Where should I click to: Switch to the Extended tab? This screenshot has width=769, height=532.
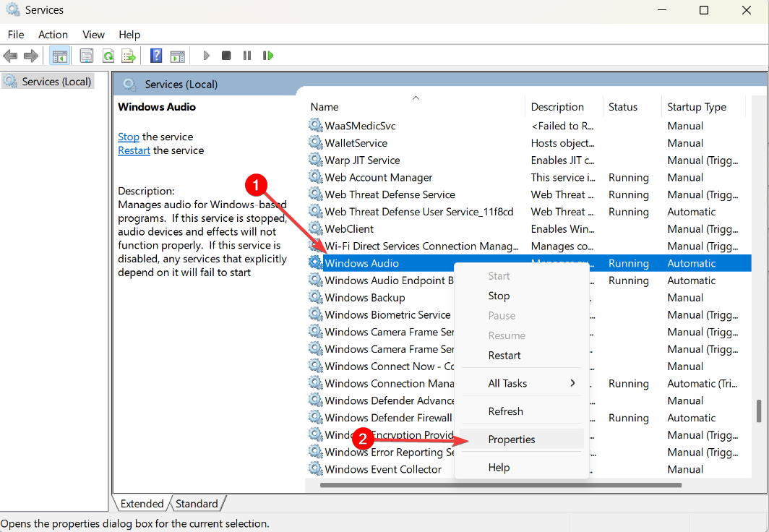142,504
